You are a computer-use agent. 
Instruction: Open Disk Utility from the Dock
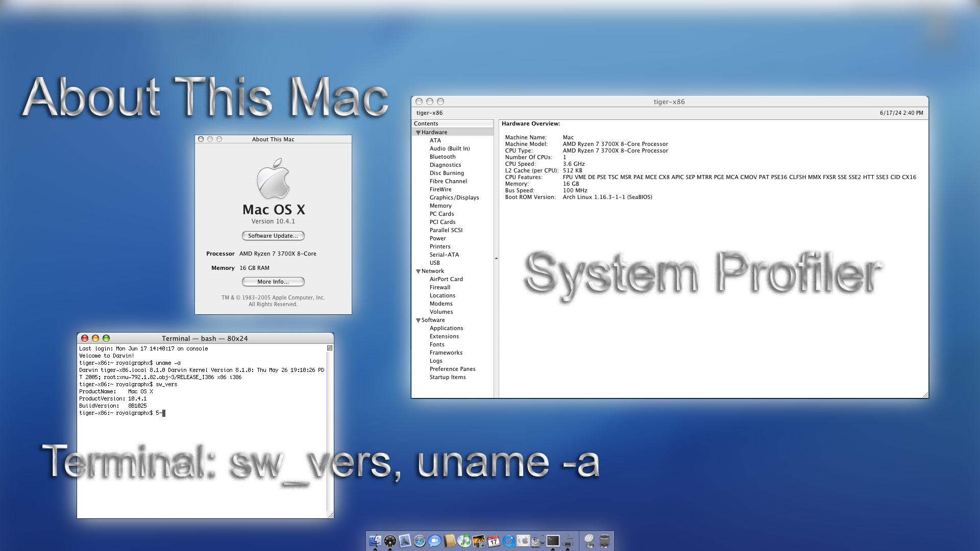(537, 541)
